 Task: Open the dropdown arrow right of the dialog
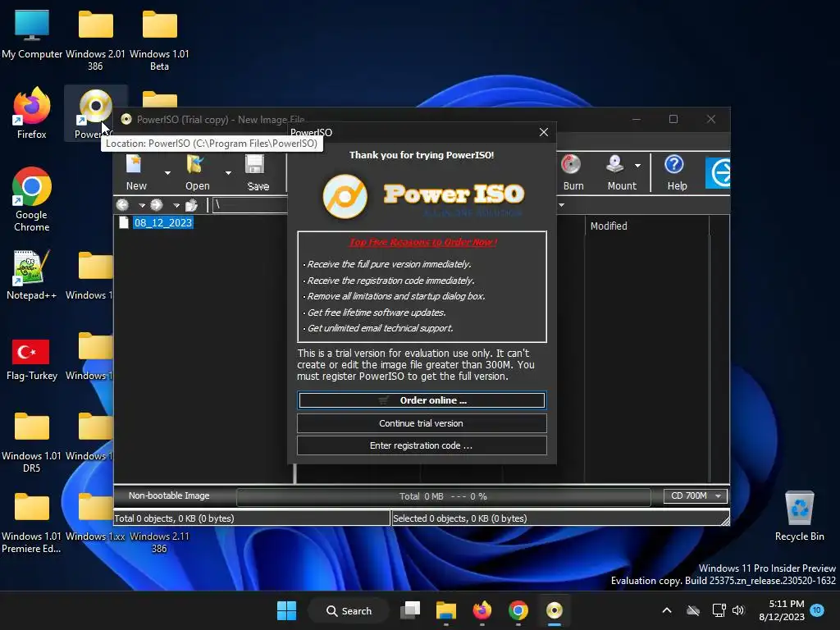click(x=561, y=205)
